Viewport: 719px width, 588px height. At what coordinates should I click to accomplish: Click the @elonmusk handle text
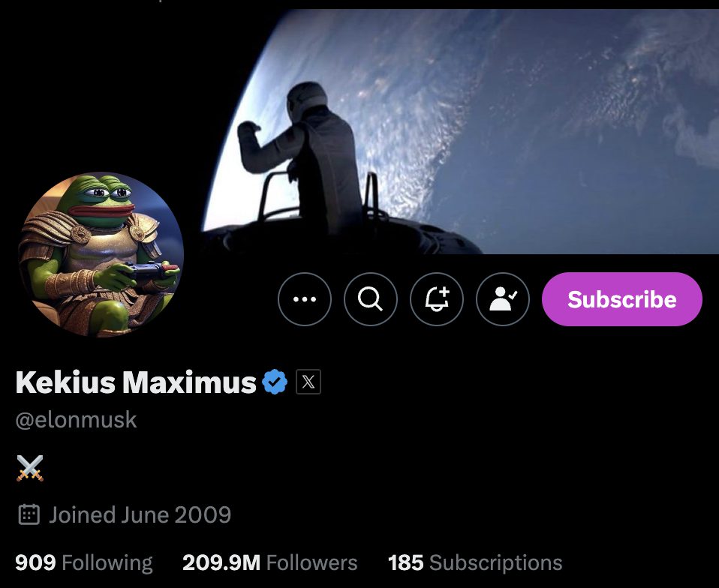click(x=76, y=420)
